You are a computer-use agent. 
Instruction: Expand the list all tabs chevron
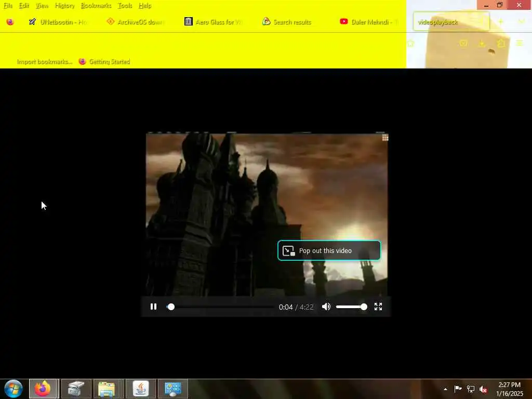pyautogui.click(x=522, y=22)
